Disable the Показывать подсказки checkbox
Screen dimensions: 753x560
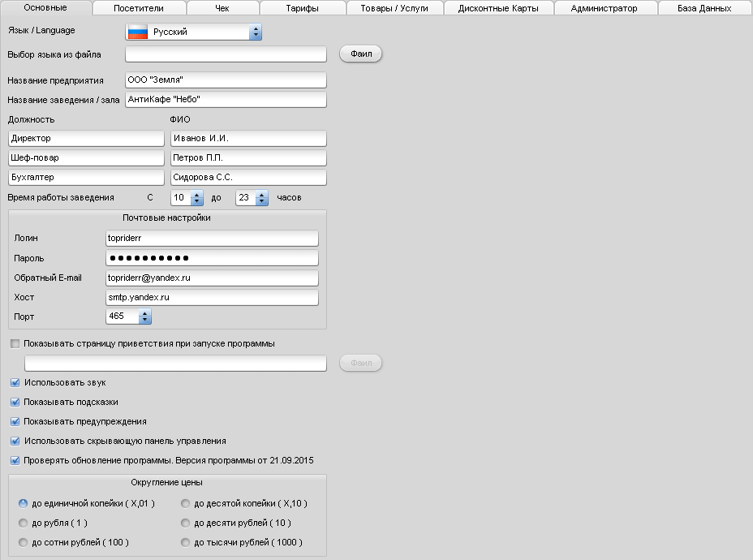coord(15,402)
